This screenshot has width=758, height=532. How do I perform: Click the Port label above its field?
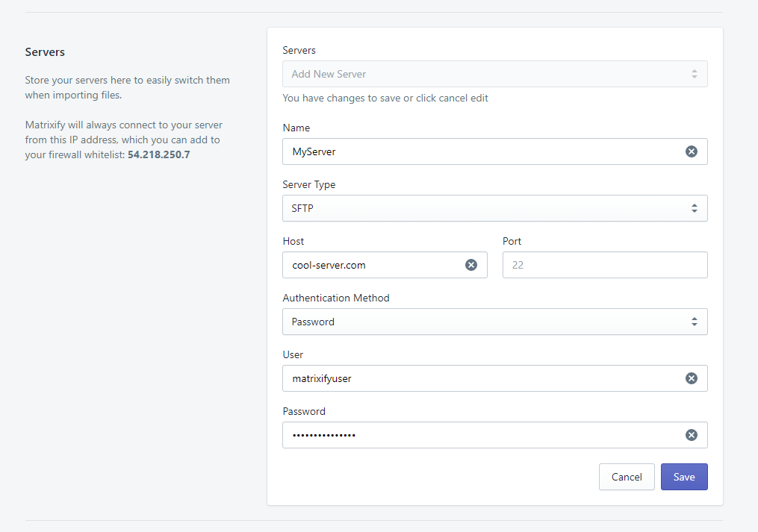pyautogui.click(x=512, y=241)
